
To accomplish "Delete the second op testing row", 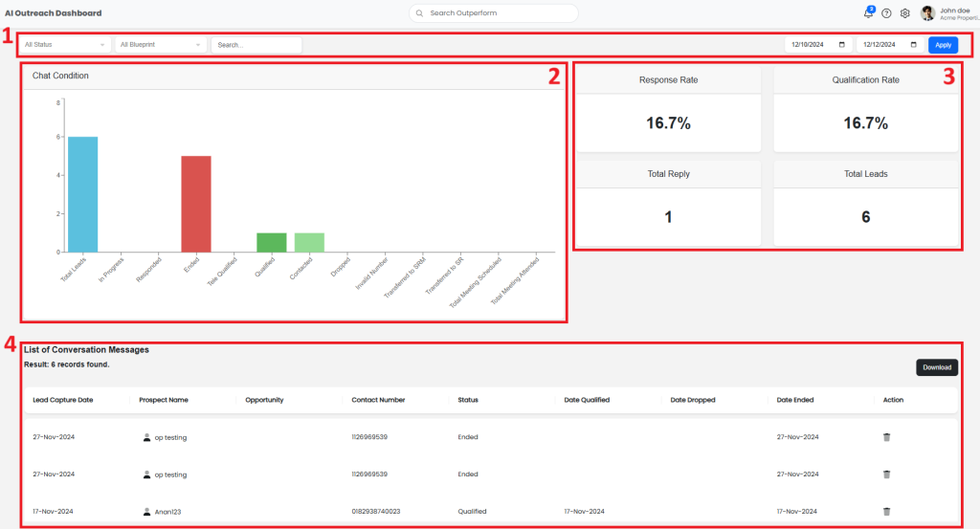I will (x=886, y=474).
